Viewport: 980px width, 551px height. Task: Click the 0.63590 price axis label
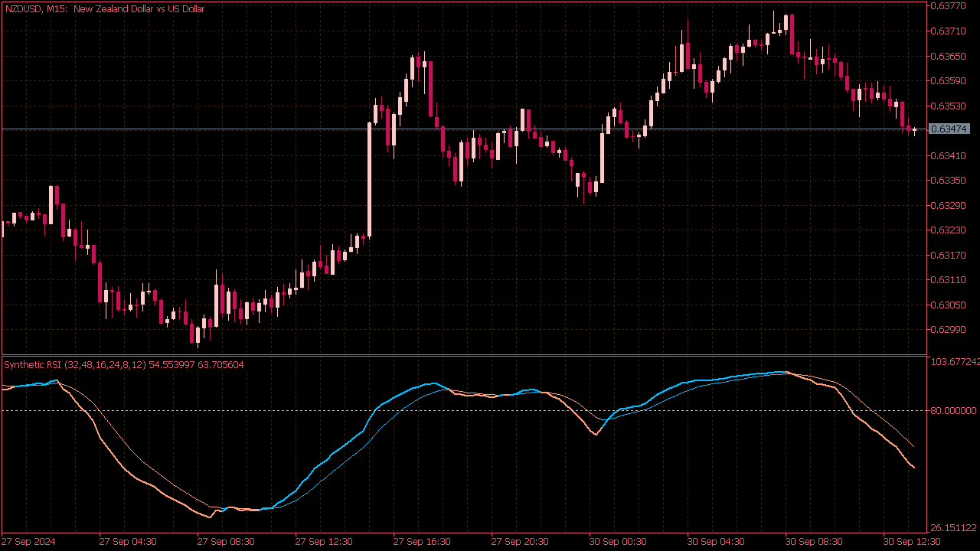(x=948, y=80)
